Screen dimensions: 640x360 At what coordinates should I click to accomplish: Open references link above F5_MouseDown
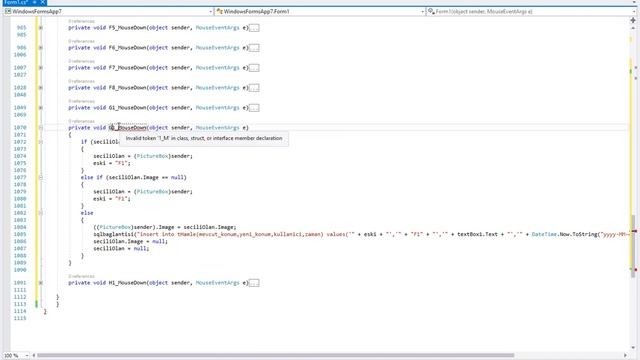pos(81,21)
